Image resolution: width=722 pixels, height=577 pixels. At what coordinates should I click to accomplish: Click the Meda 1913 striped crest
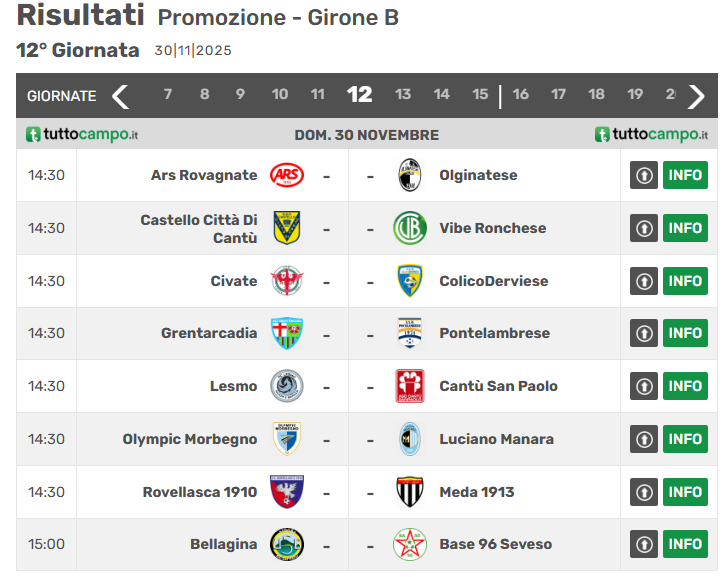coord(409,492)
